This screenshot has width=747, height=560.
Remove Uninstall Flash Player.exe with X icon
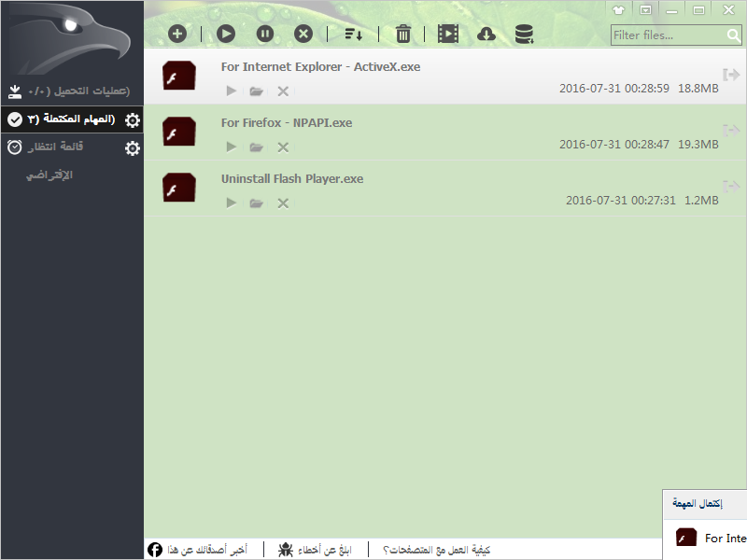click(283, 203)
